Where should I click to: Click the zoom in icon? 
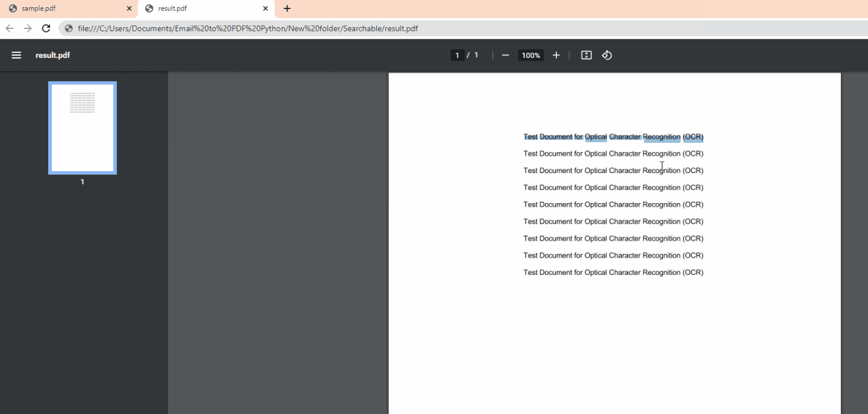(556, 55)
